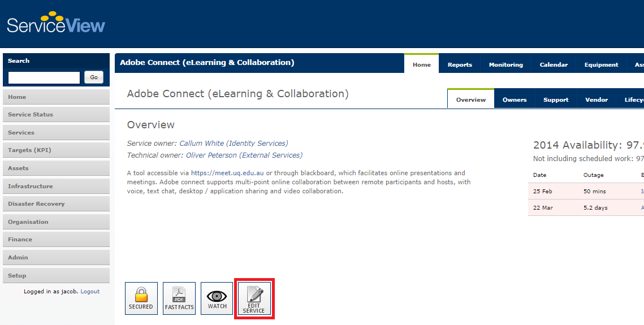Open Services in the sidebar
This screenshot has width=644, height=325.
click(57, 133)
